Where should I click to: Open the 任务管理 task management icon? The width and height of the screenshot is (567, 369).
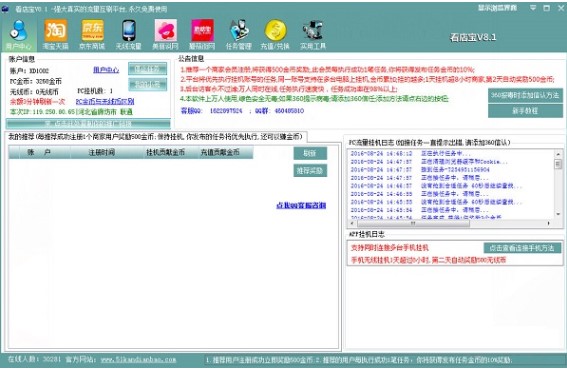[239, 34]
